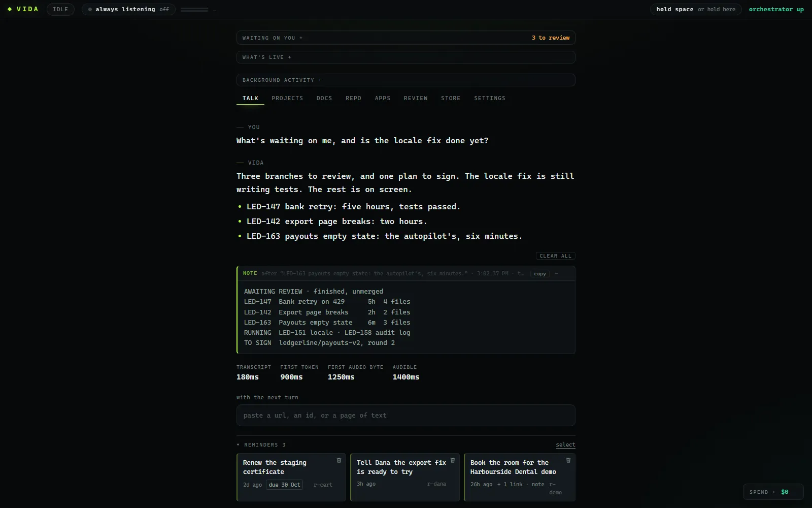Screen dimensions: 812x508
Task: Click the '3 to review' indicator
Action: 551,38
